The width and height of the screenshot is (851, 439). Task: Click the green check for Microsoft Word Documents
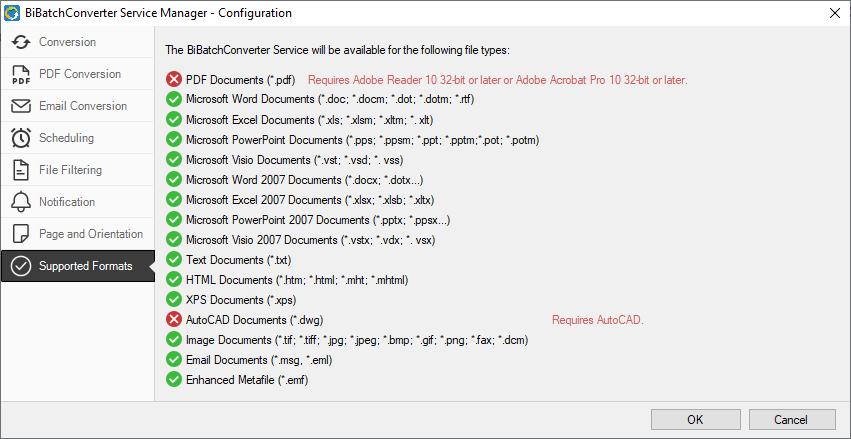(x=174, y=100)
